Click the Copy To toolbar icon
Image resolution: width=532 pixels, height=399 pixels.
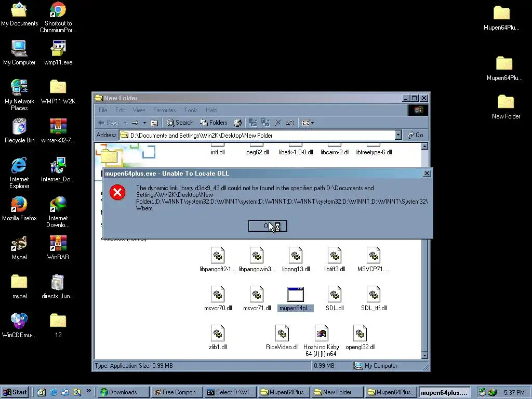point(265,123)
